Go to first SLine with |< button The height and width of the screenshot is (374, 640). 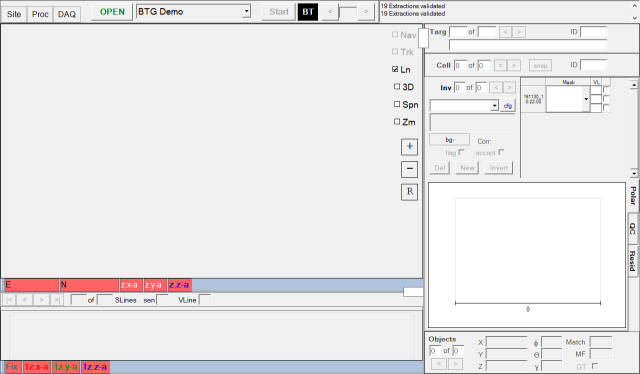[9, 300]
